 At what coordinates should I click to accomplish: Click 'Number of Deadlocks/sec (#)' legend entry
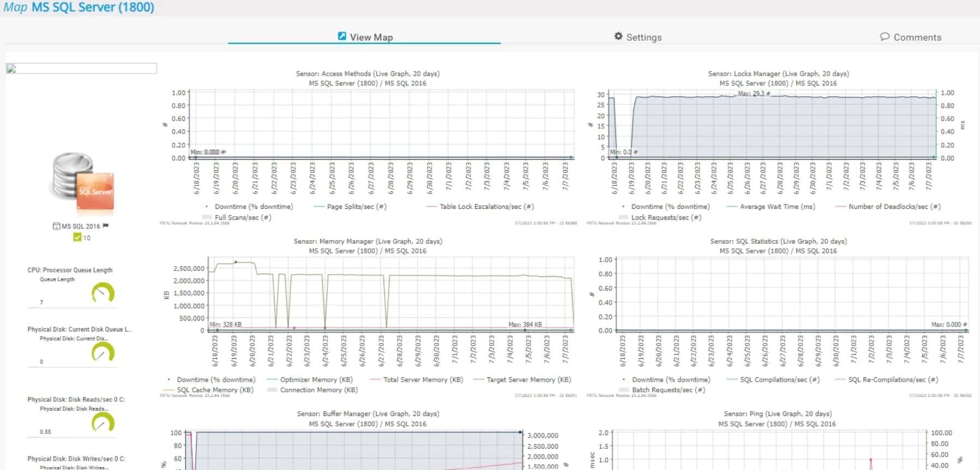pyautogui.click(x=888, y=207)
